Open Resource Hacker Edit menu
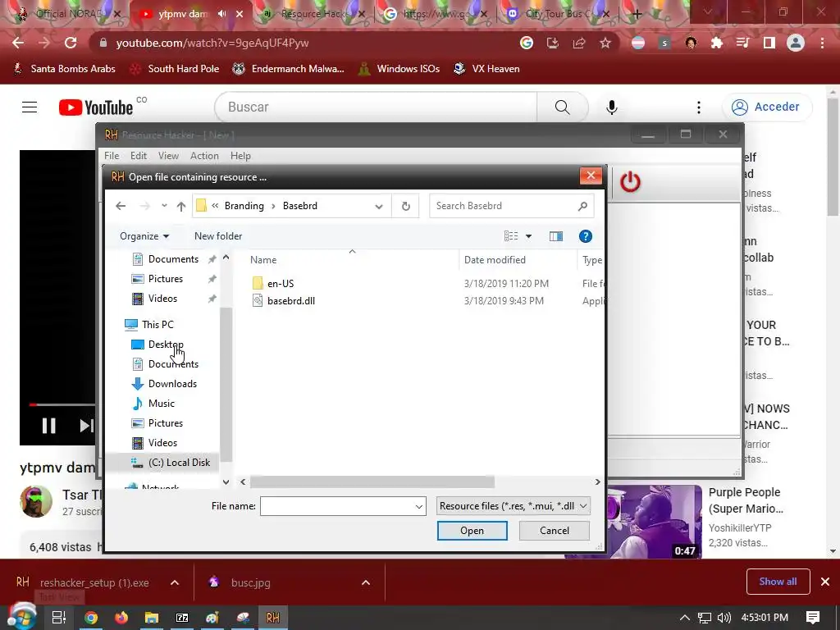 [x=138, y=156]
